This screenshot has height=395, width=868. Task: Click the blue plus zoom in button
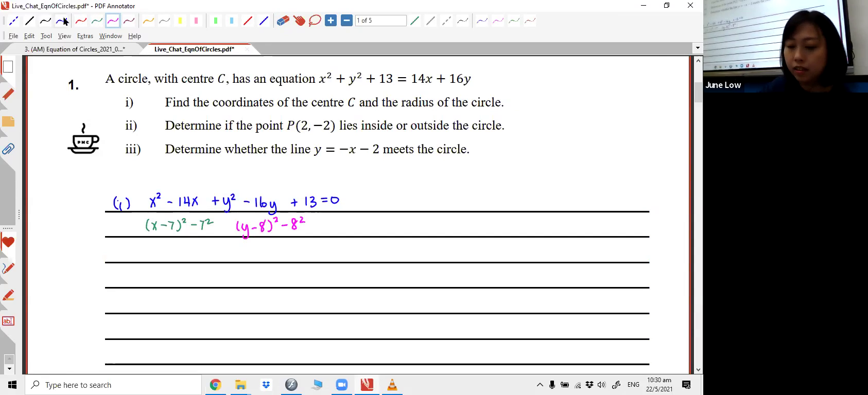(x=331, y=21)
